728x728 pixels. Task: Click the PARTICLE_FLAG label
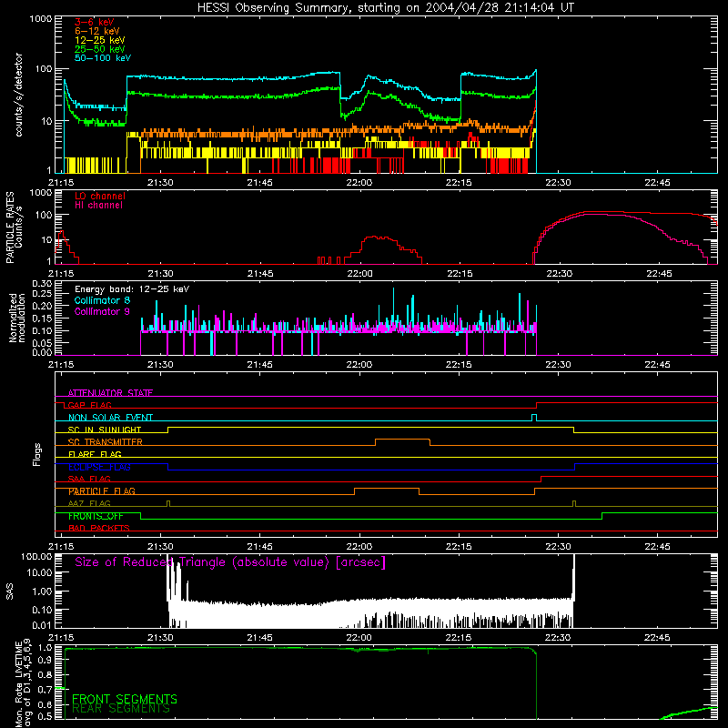pyautogui.click(x=102, y=491)
